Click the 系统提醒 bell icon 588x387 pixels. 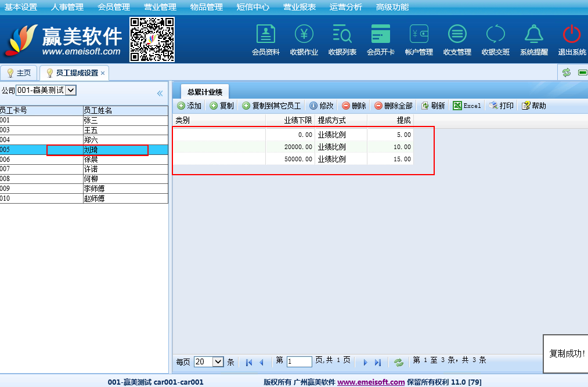[x=533, y=35]
